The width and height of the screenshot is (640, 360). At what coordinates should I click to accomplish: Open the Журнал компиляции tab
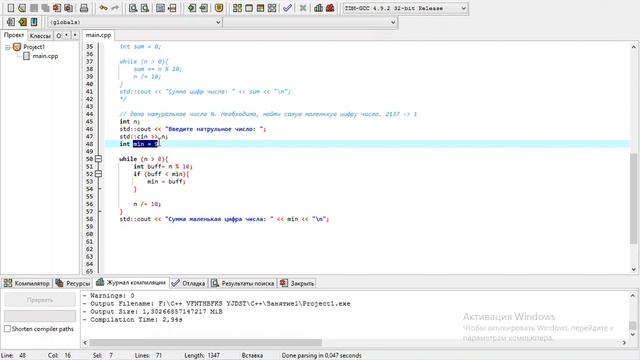[131, 282]
